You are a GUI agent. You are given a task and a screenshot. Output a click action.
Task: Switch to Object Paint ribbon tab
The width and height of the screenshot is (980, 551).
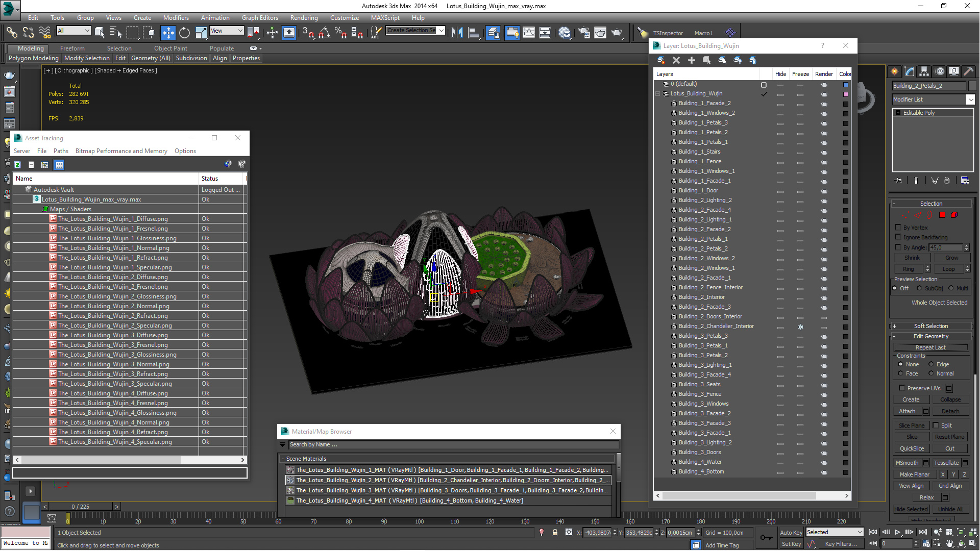(170, 48)
